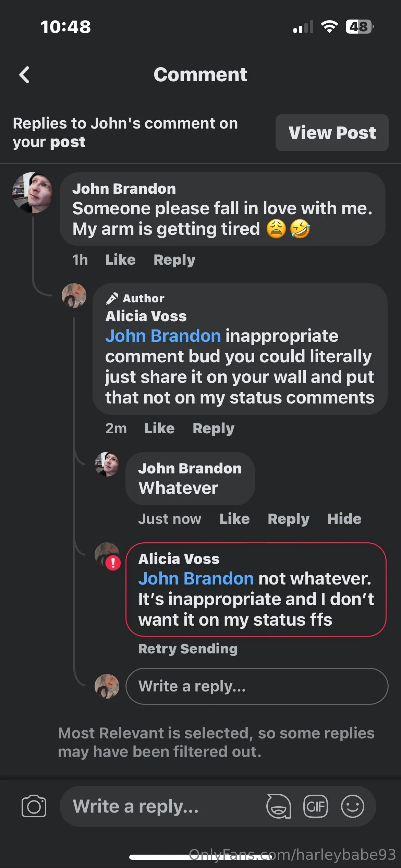This screenshot has height=868, width=401.
Task: Open the camera icon to attach photo
Action: (34, 806)
